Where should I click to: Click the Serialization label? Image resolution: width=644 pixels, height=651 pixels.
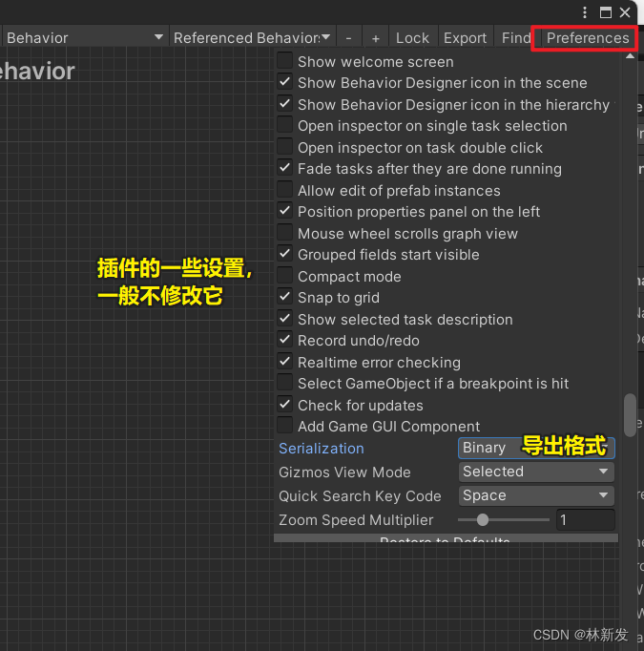(x=322, y=449)
